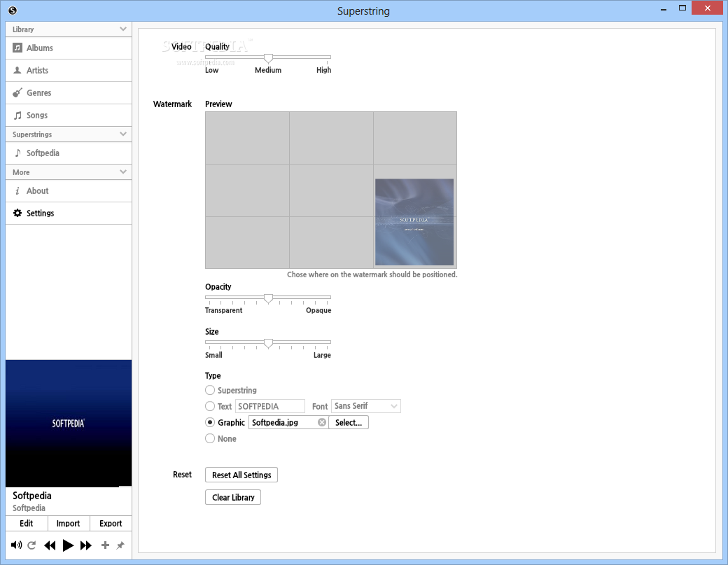
Task: Collapse the Superstrings section
Action: pos(123,134)
